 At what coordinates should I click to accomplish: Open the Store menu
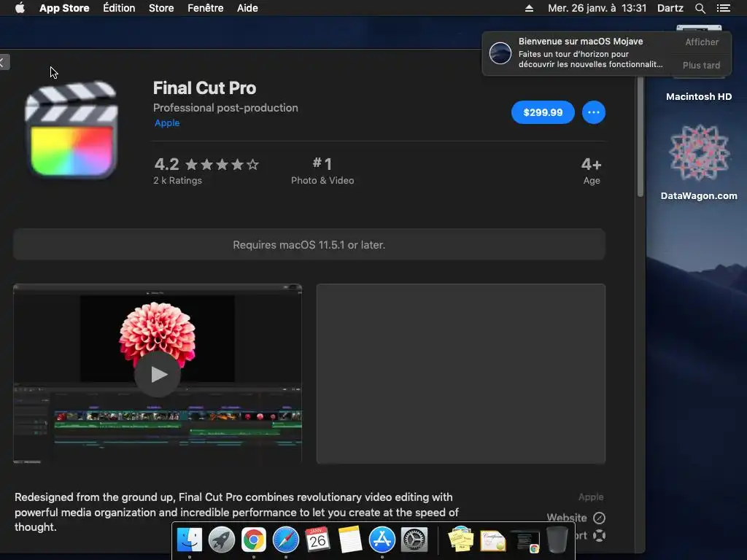(x=161, y=8)
